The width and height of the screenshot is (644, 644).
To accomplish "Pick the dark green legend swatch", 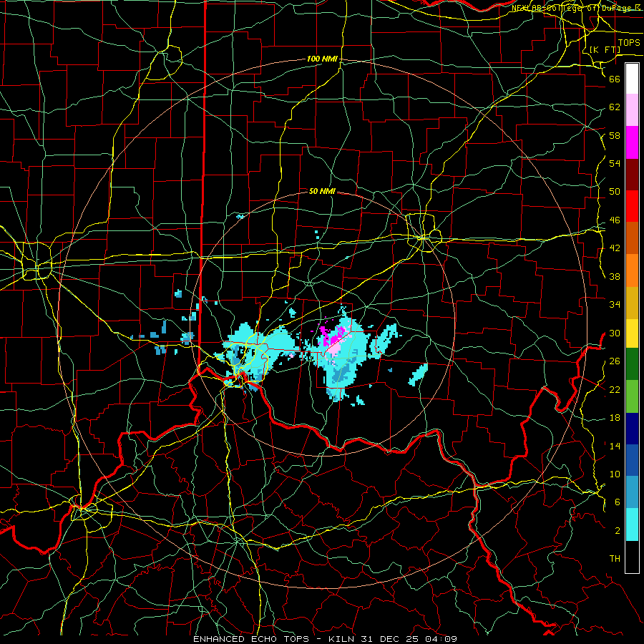I will pos(632,364).
